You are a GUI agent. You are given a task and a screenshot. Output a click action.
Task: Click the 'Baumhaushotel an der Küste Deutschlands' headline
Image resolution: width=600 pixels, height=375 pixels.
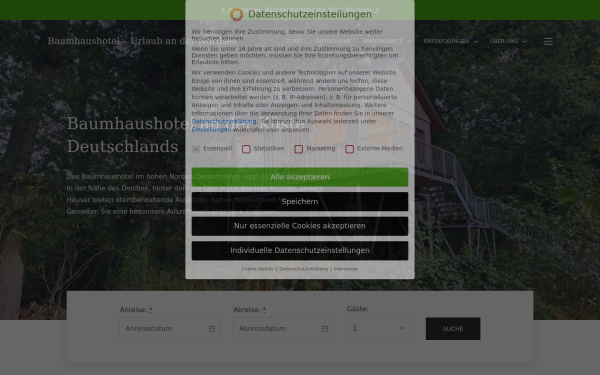pyautogui.click(x=186, y=135)
